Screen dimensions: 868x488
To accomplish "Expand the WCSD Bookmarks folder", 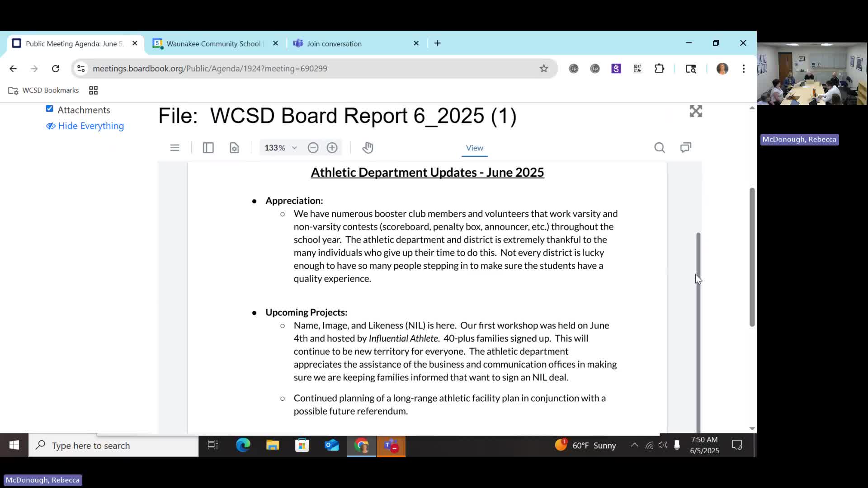I will [43, 90].
